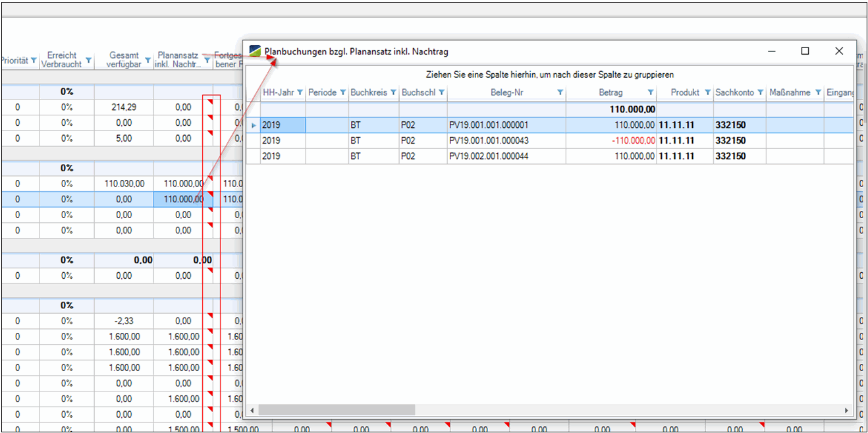This screenshot has width=868, height=433.
Task: Open Buchkreis column filter
Action: (x=393, y=93)
